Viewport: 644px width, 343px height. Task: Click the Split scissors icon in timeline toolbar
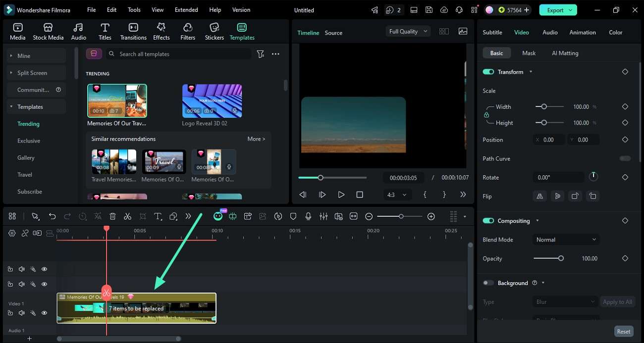pyautogui.click(x=127, y=216)
